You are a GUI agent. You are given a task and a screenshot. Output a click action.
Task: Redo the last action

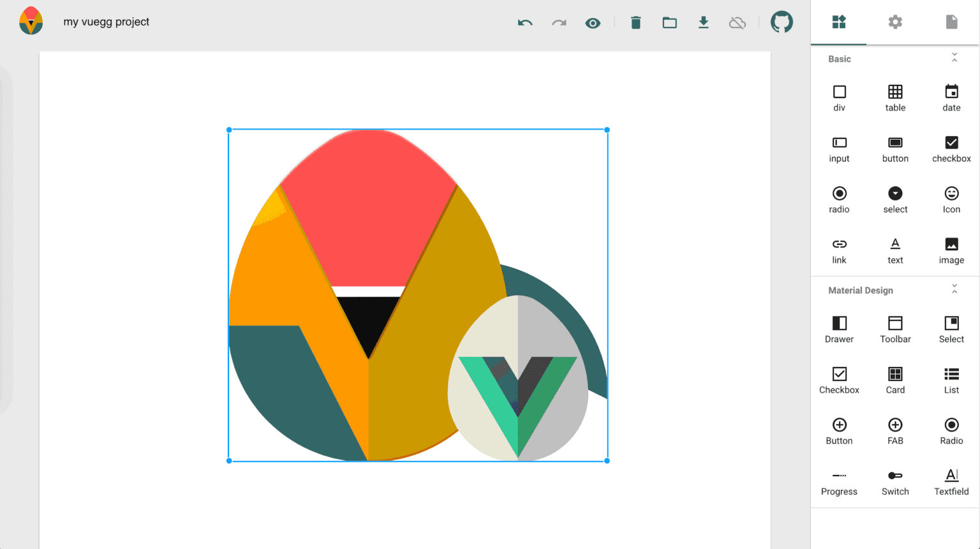tap(559, 22)
